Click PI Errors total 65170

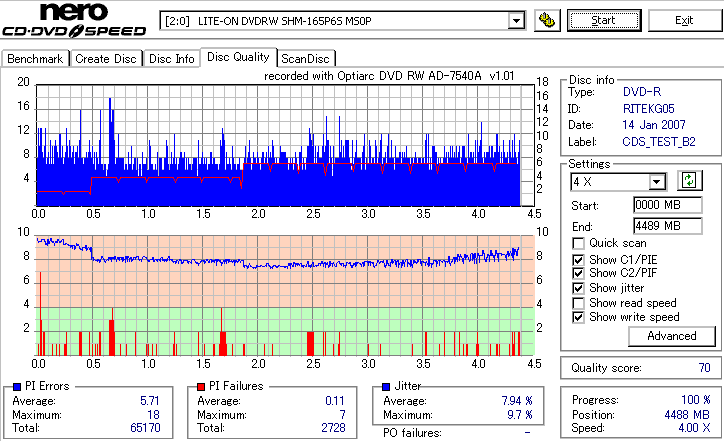tap(145, 428)
